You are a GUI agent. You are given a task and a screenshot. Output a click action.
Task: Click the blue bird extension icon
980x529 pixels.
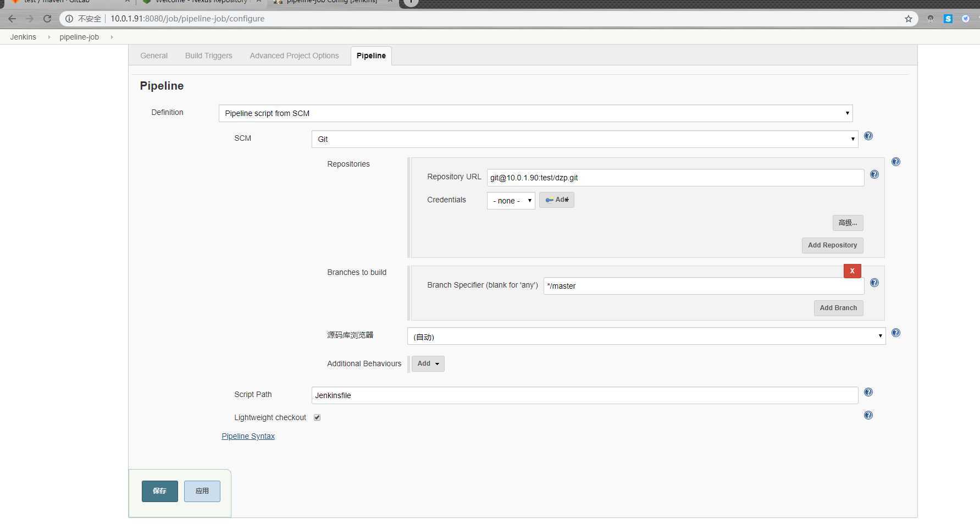coord(966,19)
